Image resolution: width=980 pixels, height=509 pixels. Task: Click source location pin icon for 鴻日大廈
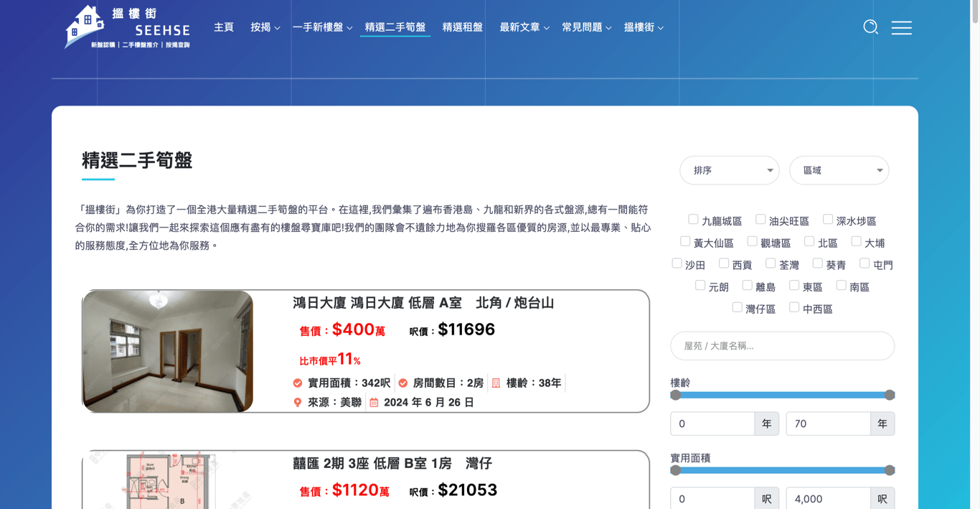click(x=298, y=403)
